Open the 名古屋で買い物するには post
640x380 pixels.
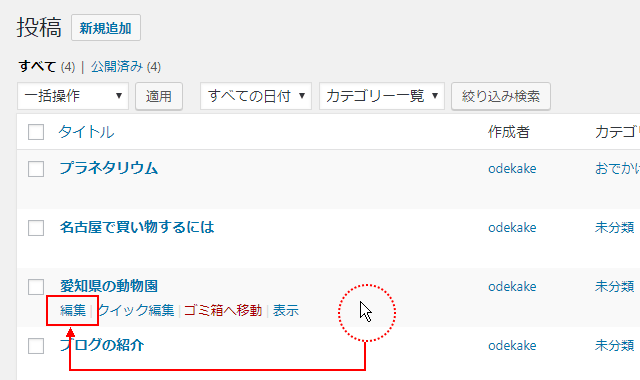[137, 227]
